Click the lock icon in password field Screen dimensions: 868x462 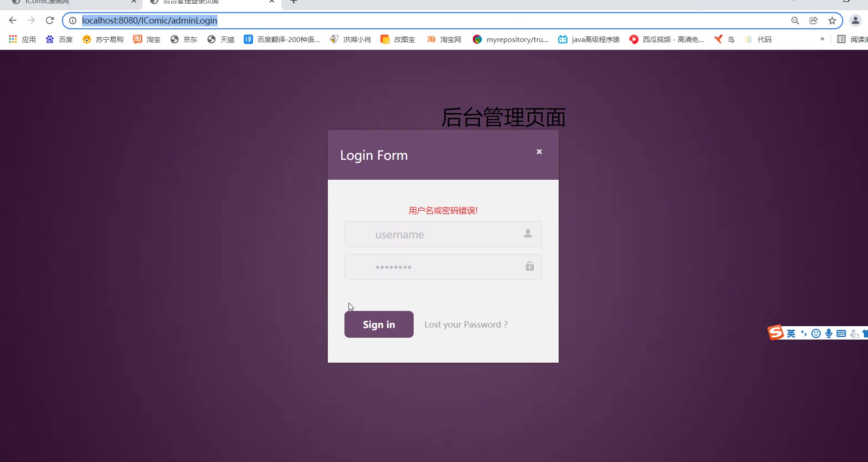click(x=530, y=266)
